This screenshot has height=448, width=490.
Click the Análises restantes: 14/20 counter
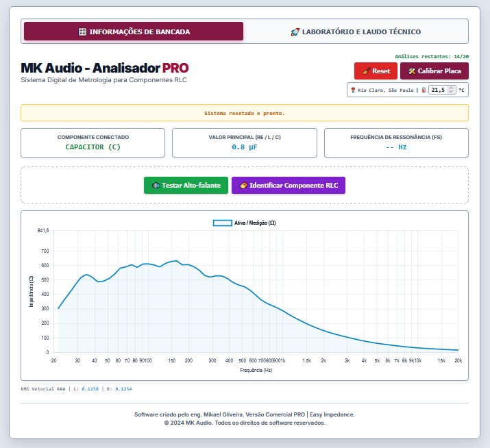(432, 57)
